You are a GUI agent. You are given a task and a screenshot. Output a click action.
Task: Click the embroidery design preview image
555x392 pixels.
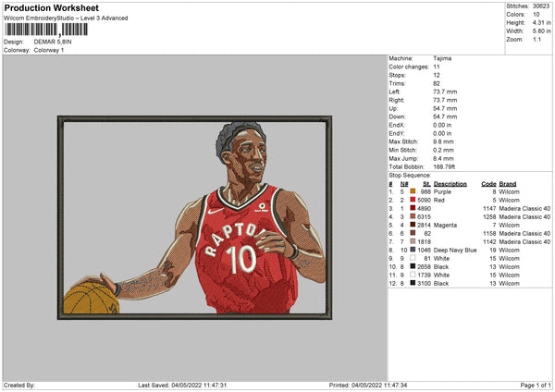(194, 217)
